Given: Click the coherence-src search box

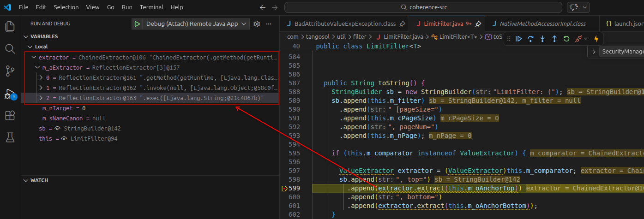Looking at the screenshot, I should coord(423,7).
